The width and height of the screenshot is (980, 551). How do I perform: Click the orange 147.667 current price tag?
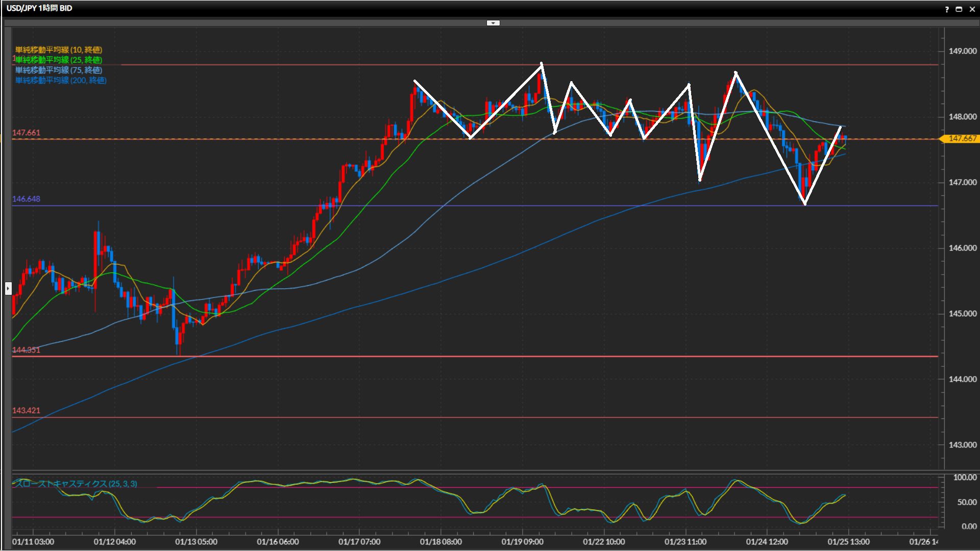pyautogui.click(x=962, y=139)
